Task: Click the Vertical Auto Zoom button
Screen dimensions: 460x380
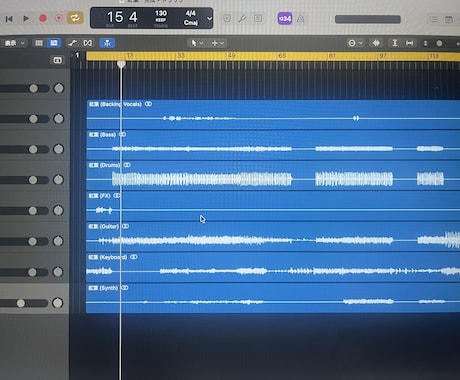Action: [395, 43]
